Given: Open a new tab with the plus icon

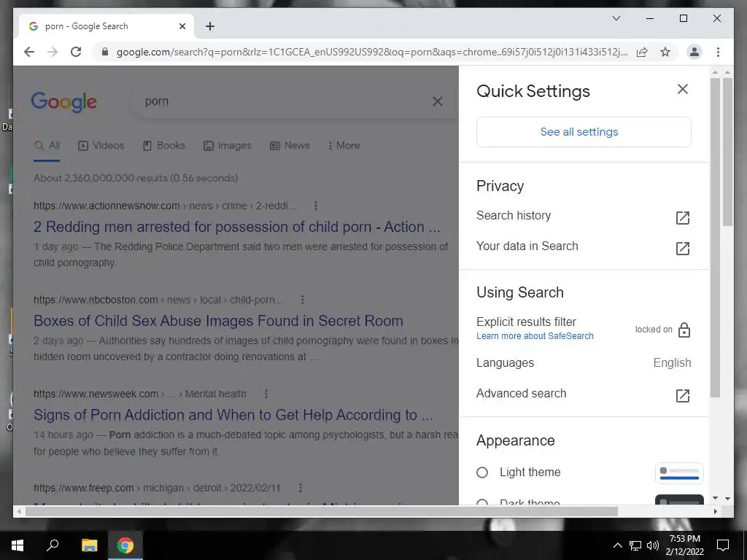Looking at the screenshot, I should coord(210,26).
